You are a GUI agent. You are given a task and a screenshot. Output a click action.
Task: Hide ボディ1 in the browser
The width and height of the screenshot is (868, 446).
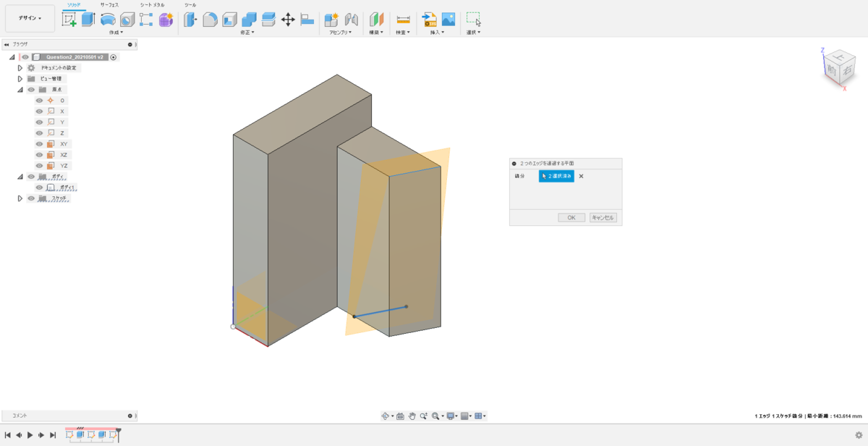(x=40, y=188)
